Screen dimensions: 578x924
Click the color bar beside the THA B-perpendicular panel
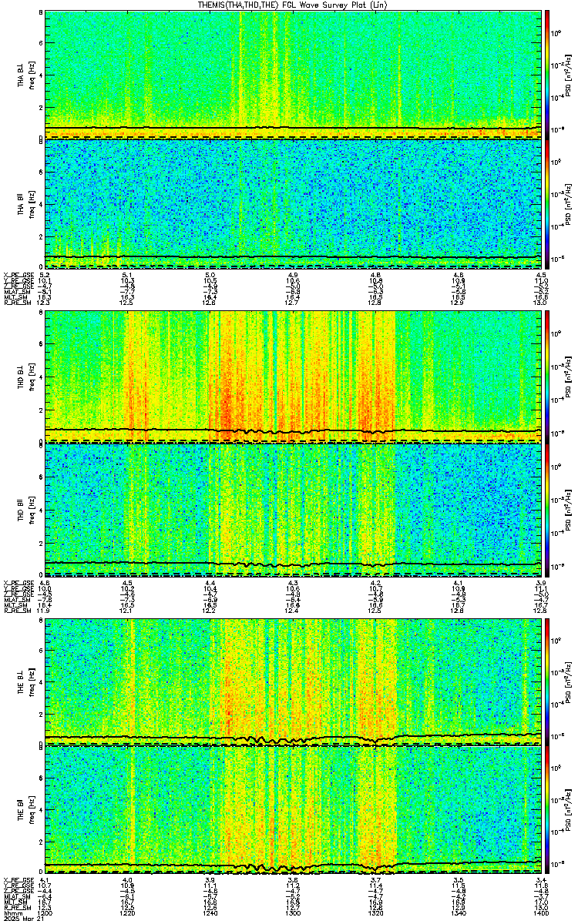[548, 74]
